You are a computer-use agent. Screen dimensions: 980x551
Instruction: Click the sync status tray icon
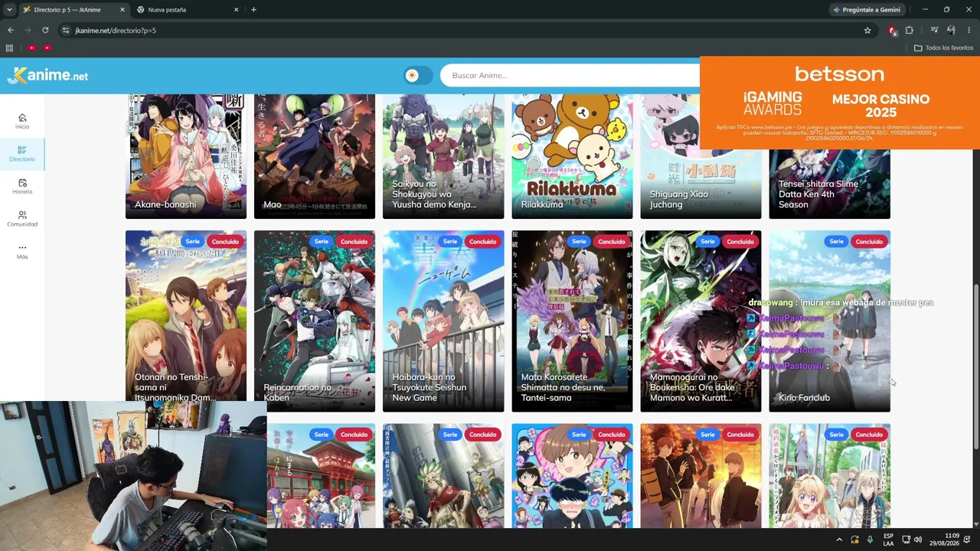[x=854, y=540]
